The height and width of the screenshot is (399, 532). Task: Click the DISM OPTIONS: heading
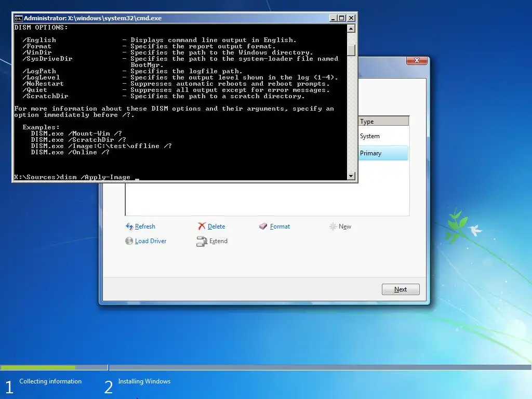point(41,28)
